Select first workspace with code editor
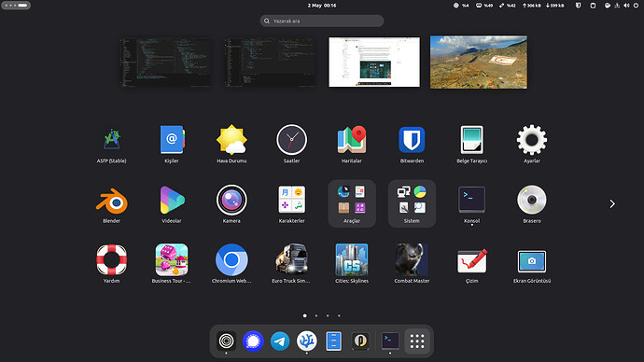This screenshot has width=644, height=362. point(165,63)
